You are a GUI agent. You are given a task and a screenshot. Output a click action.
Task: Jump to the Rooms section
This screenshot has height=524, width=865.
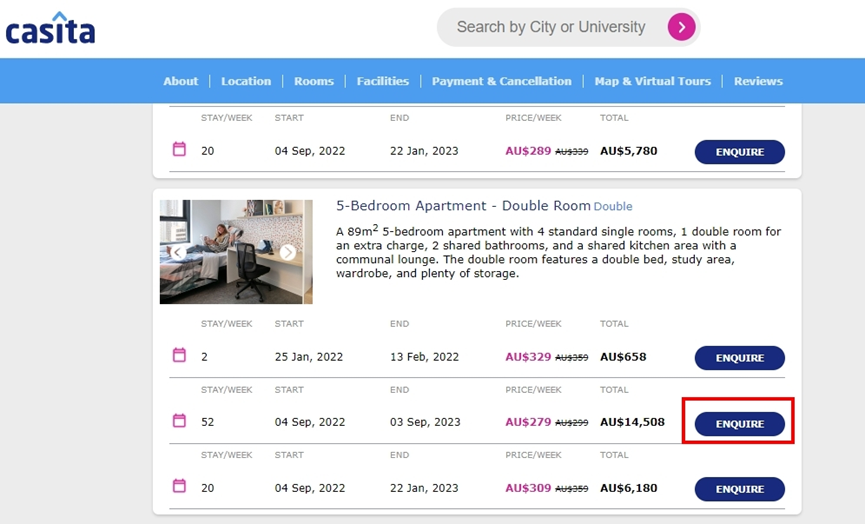click(314, 81)
